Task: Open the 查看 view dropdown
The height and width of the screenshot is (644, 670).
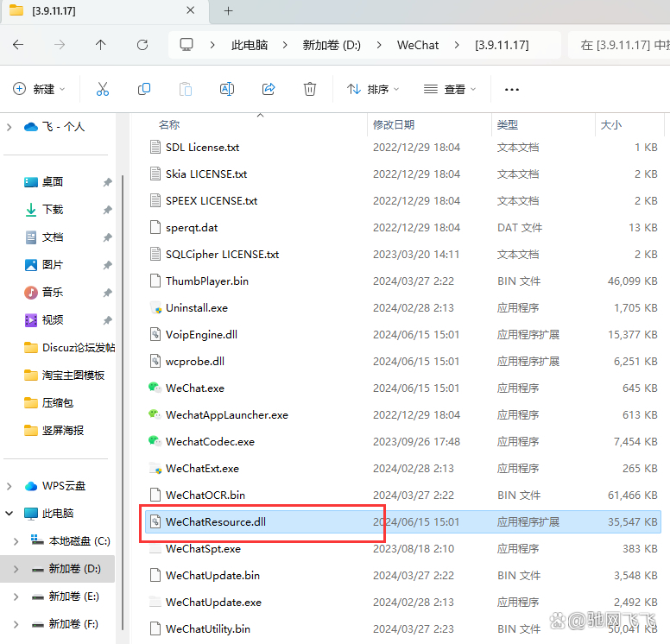Action: [450, 89]
